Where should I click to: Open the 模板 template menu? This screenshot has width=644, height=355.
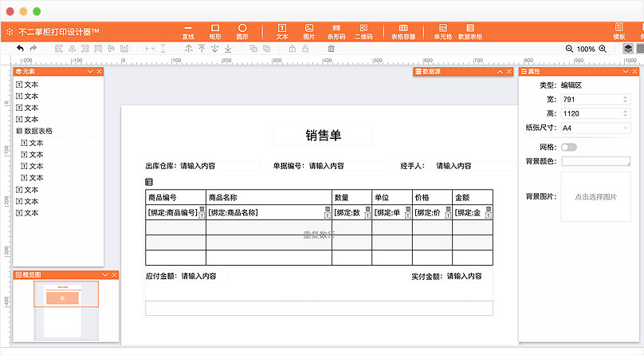619,32
